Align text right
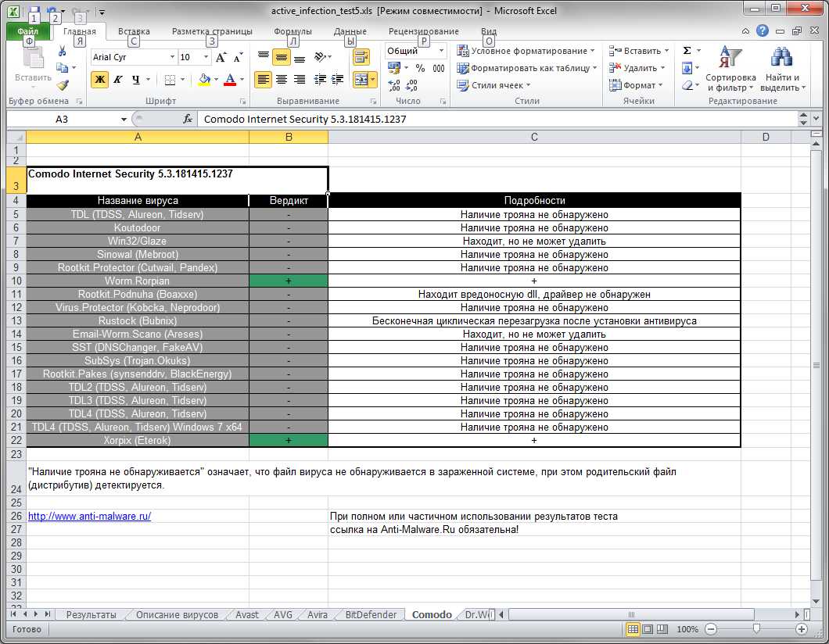The width and height of the screenshot is (829, 644). (300, 80)
